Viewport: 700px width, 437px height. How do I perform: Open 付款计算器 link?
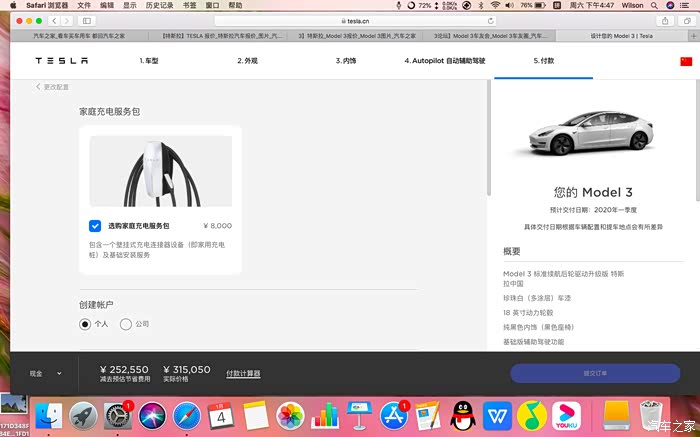coord(243,373)
